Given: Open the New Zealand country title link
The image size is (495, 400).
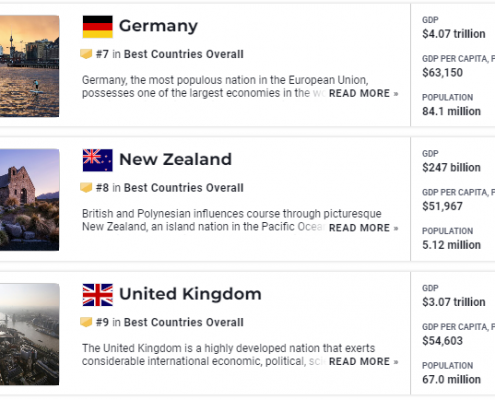Looking at the screenshot, I should 175,159.
